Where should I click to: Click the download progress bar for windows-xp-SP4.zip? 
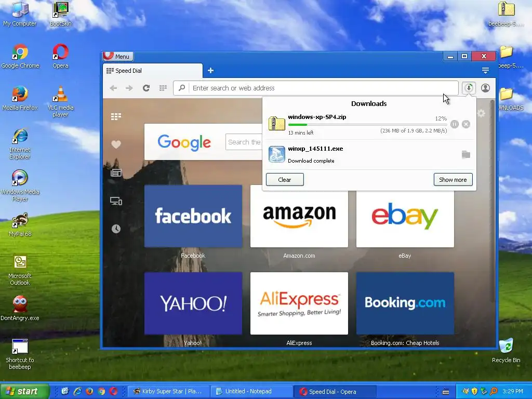pos(367,125)
